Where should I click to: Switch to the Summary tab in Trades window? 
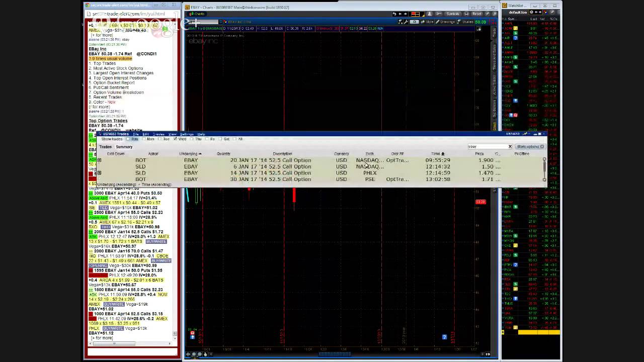(x=124, y=147)
